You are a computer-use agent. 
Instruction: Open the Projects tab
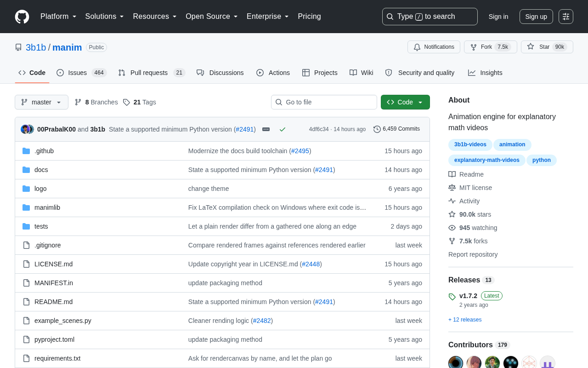320,73
